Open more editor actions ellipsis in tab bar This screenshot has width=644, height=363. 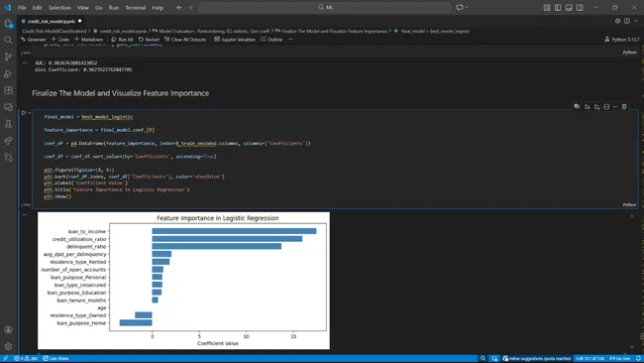(x=636, y=21)
